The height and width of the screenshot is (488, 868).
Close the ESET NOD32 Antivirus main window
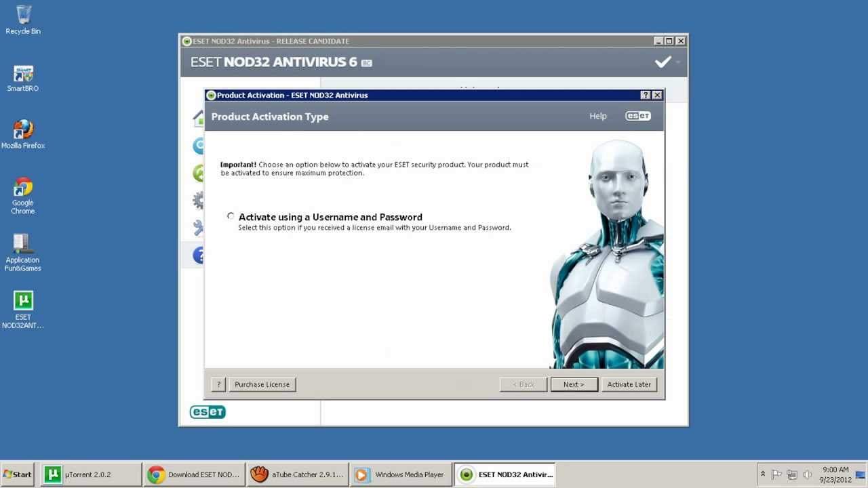point(680,41)
